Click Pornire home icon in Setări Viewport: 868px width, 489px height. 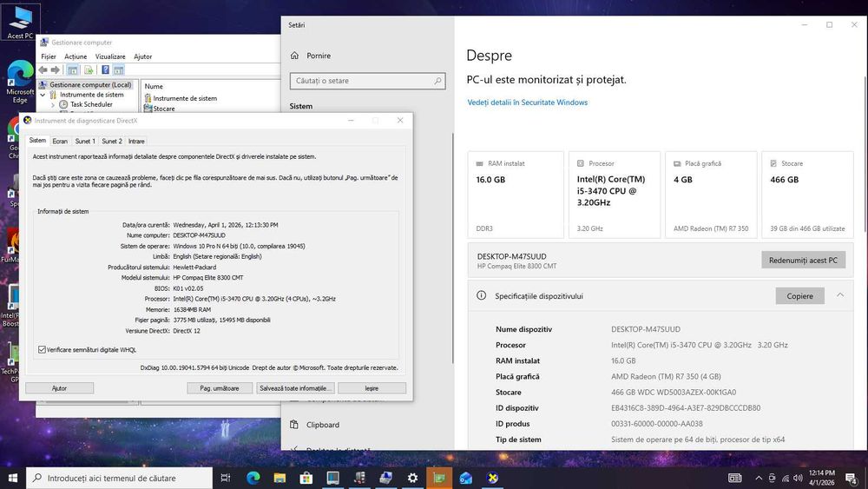click(294, 56)
